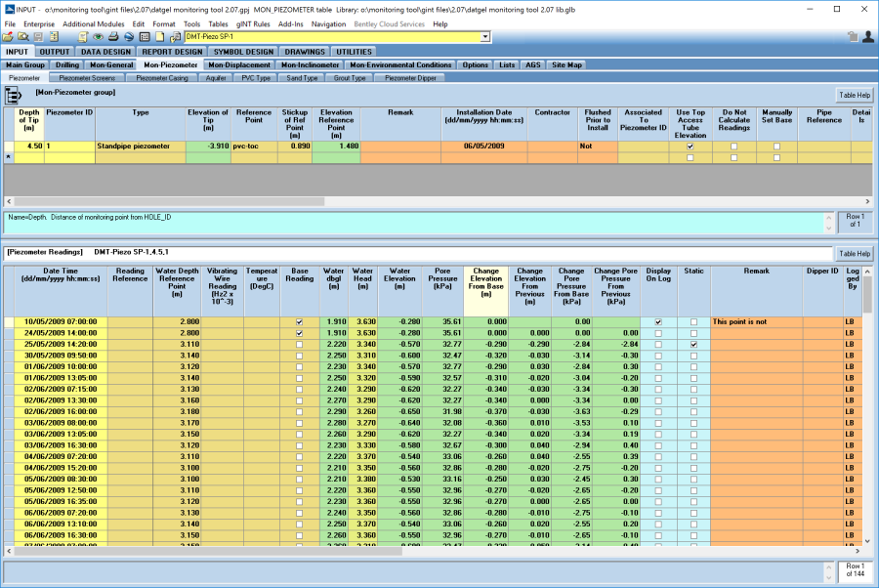The width and height of the screenshot is (879, 588).
Task: Open the Additional Modules menu
Action: point(95,23)
